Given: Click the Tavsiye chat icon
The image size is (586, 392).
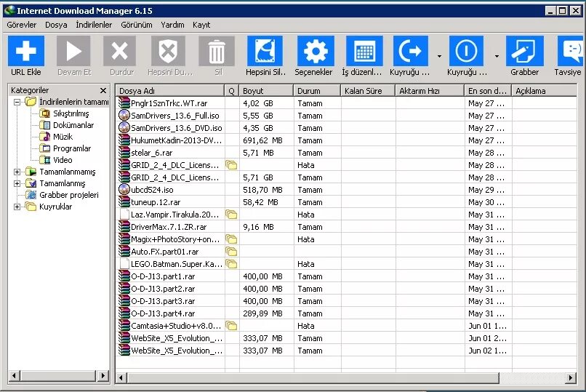Looking at the screenshot, I should [570, 51].
